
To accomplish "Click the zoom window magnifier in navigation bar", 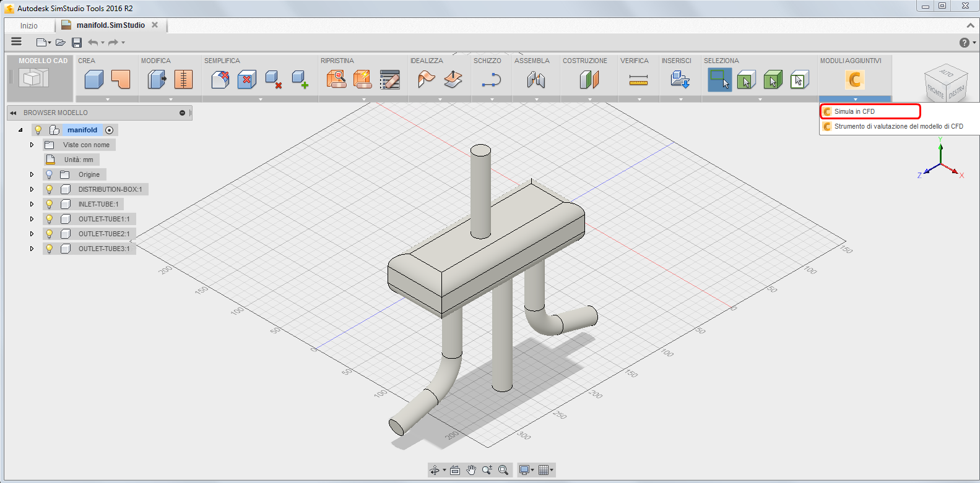I will pyautogui.click(x=503, y=470).
